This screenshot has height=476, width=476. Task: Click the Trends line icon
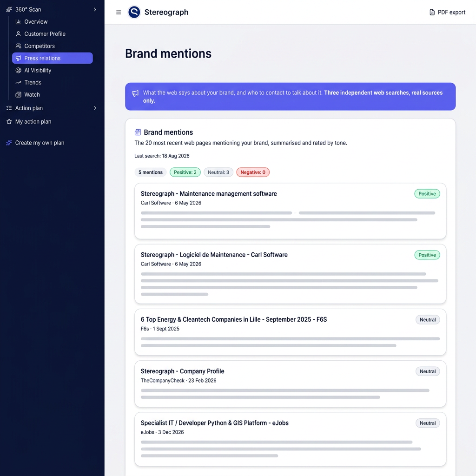pyautogui.click(x=18, y=82)
